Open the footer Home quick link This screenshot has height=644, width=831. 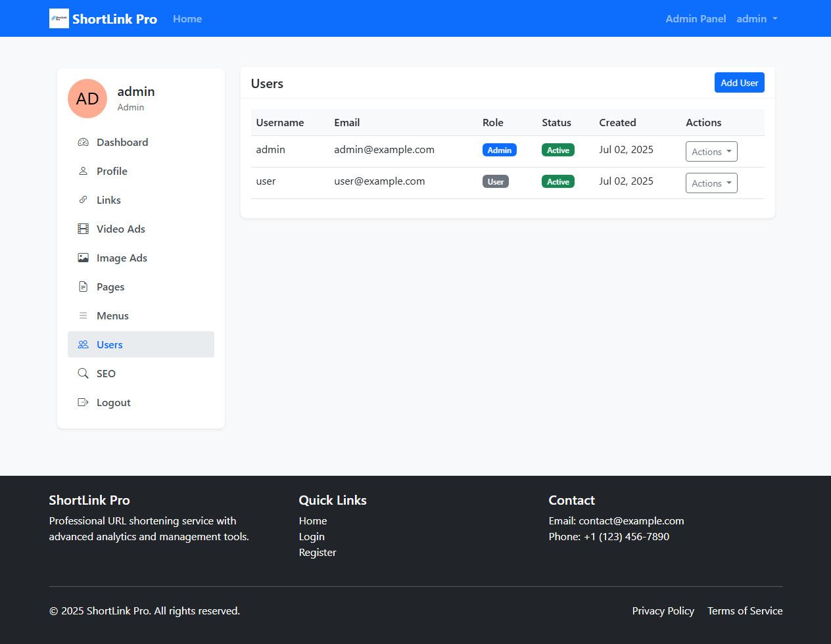tap(313, 520)
